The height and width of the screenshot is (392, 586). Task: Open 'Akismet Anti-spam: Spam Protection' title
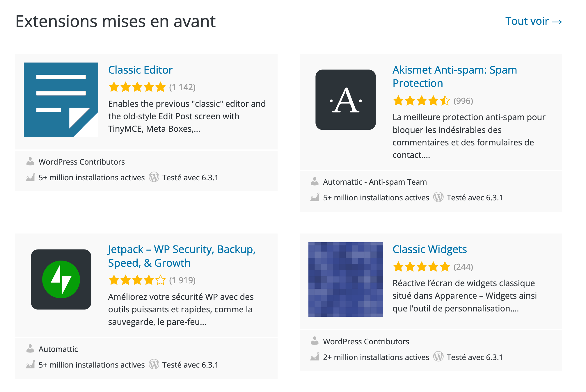pos(454,76)
